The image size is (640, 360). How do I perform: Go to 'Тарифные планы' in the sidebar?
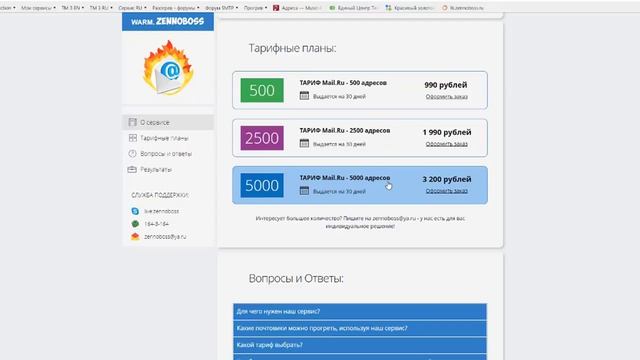coord(164,138)
